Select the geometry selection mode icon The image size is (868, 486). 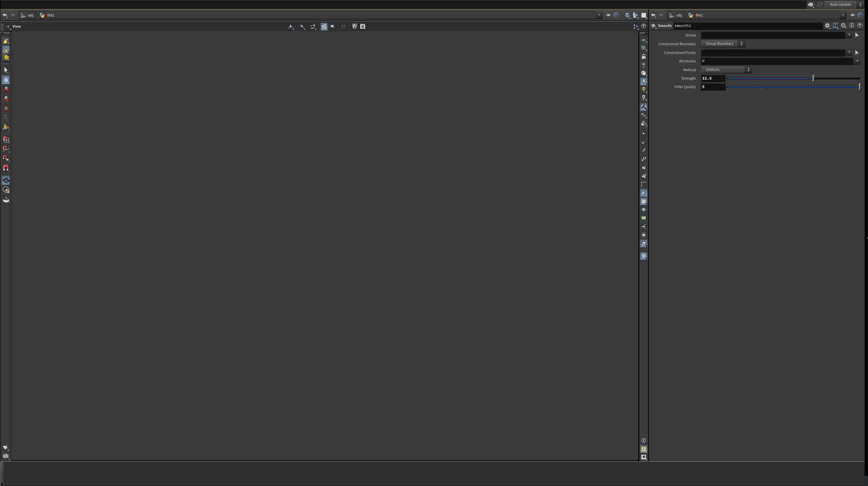(x=6, y=50)
